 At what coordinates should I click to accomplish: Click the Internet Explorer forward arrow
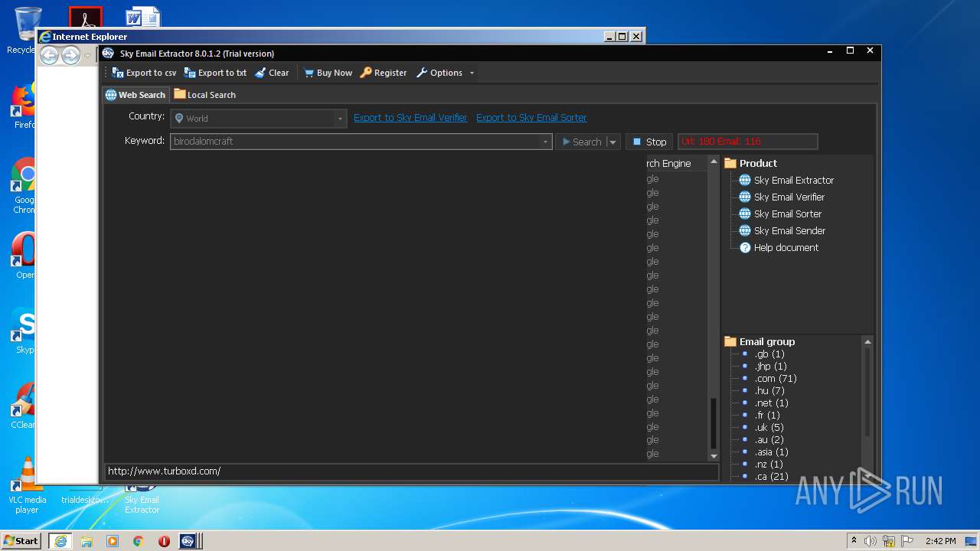[70, 55]
